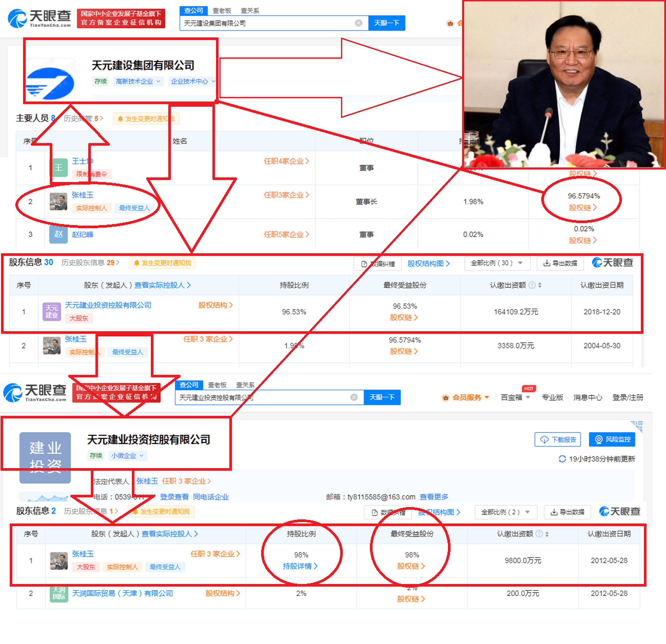The image size is (666, 644).
Task: Click 导出数据 in the 股东信息 30 section
Action: 560,263
